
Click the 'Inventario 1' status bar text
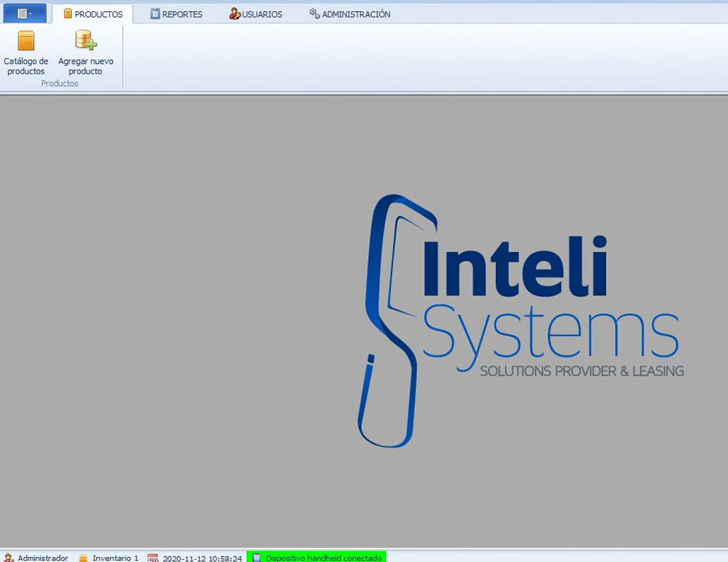tap(116, 558)
